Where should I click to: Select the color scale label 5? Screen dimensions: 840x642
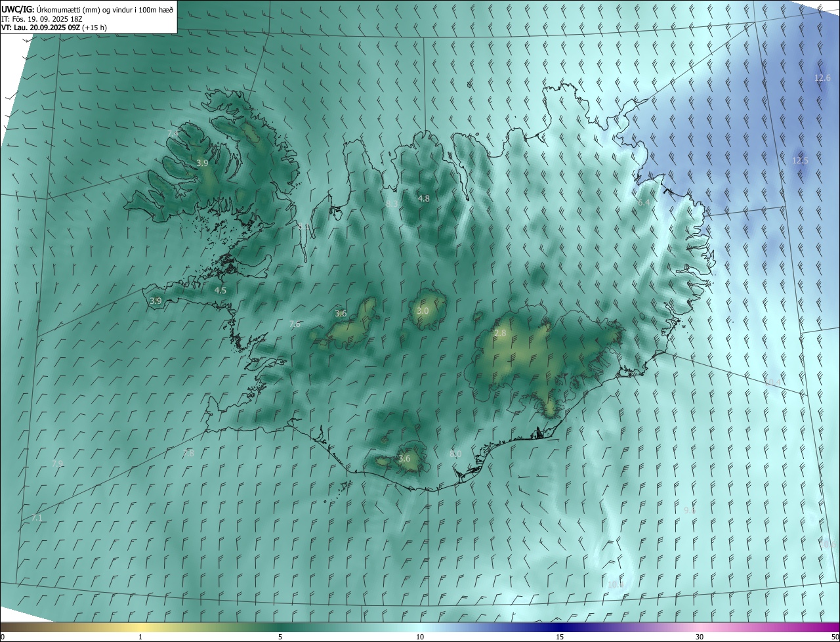pos(280,637)
